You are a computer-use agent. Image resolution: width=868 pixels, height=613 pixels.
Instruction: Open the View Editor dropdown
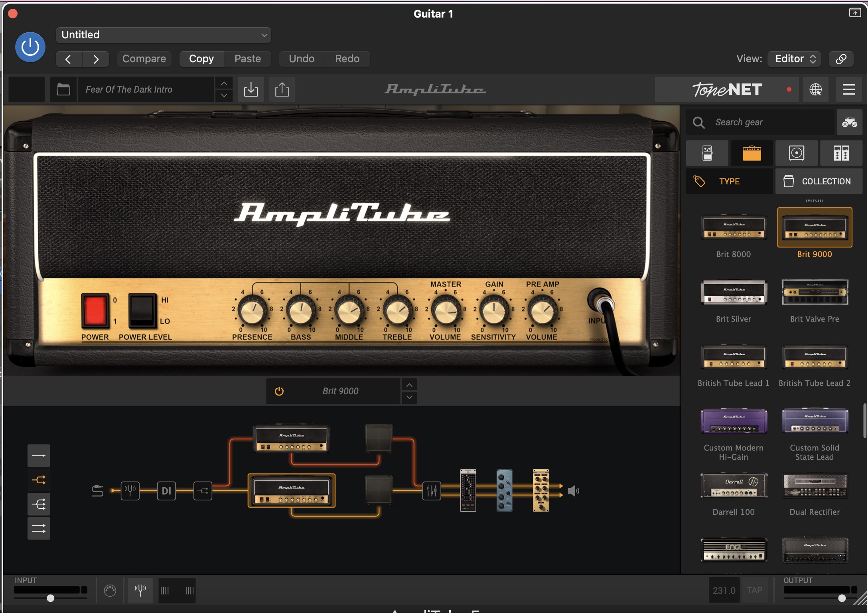click(794, 59)
